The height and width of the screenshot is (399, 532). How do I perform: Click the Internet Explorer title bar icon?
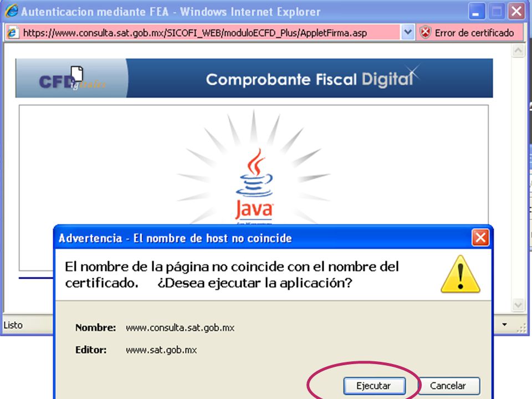point(12,11)
